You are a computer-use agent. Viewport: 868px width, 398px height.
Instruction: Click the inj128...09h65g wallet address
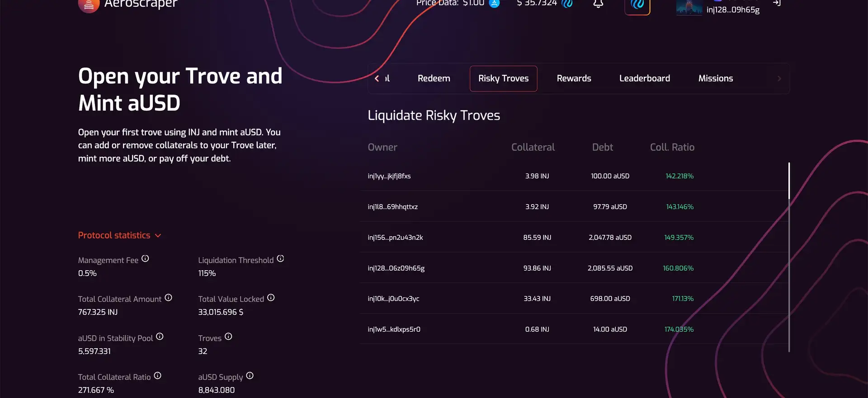pyautogui.click(x=732, y=10)
